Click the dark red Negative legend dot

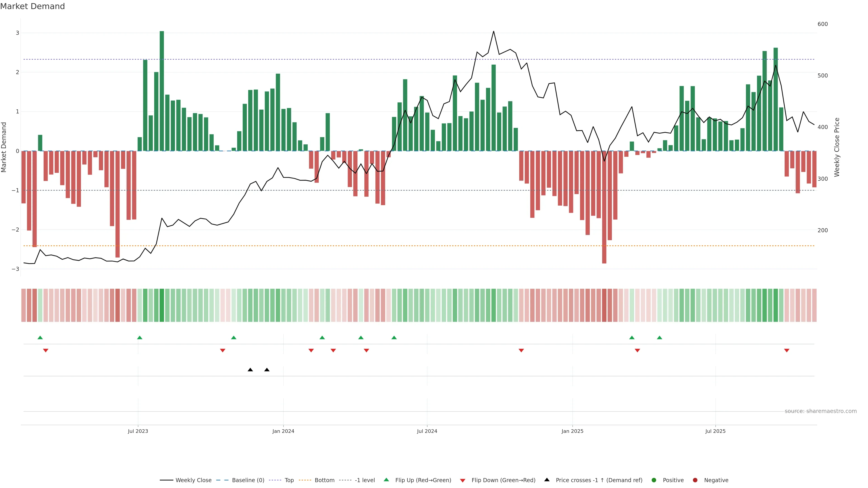[695, 480]
